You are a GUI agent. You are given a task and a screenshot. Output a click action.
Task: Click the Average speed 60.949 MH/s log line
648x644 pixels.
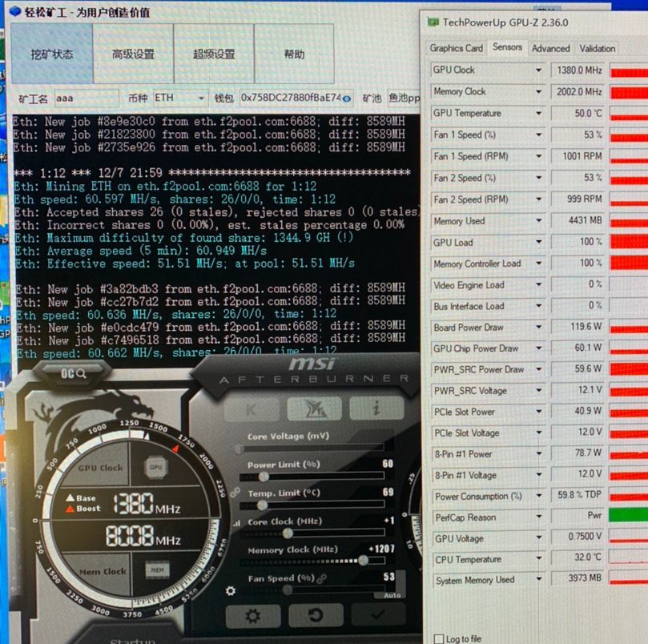coord(141,251)
